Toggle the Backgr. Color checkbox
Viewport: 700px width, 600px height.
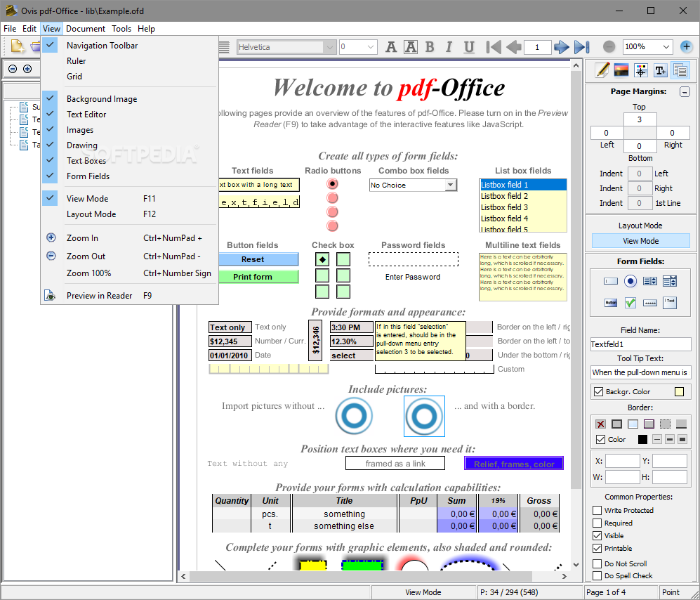(598, 392)
